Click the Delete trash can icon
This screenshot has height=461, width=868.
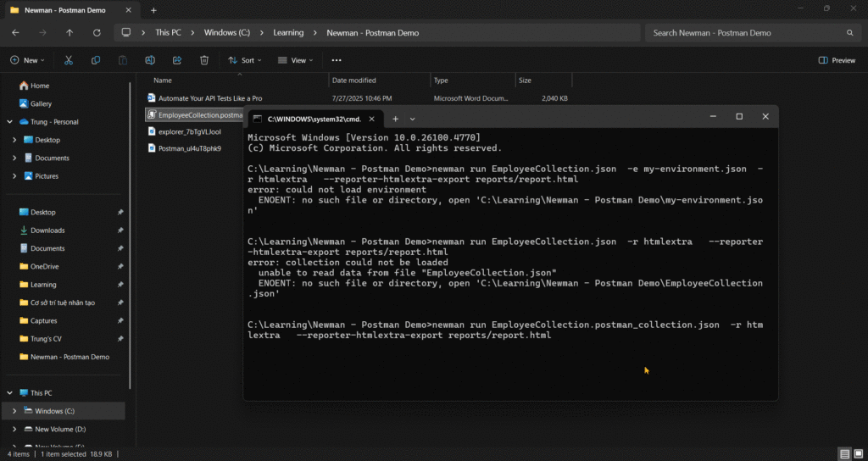click(204, 60)
